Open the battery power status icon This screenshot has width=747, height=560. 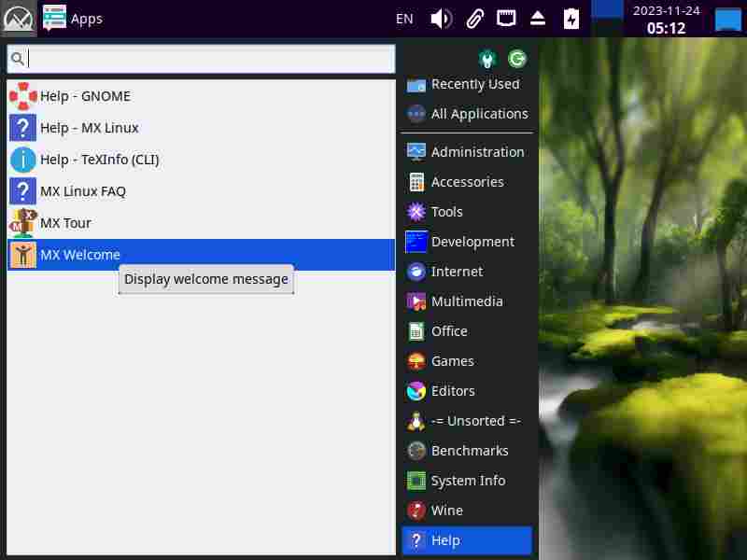pyautogui.click(x=571, y=19)
